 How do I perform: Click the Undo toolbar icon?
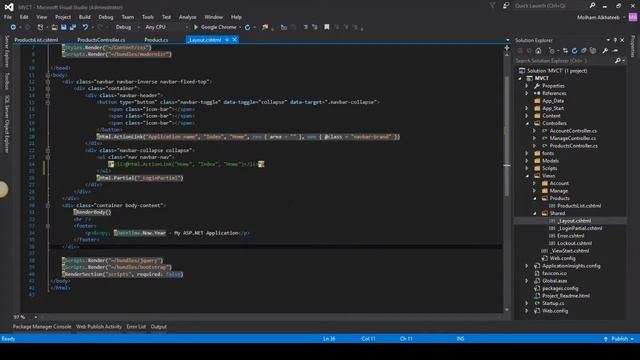(x=85, y=27)
